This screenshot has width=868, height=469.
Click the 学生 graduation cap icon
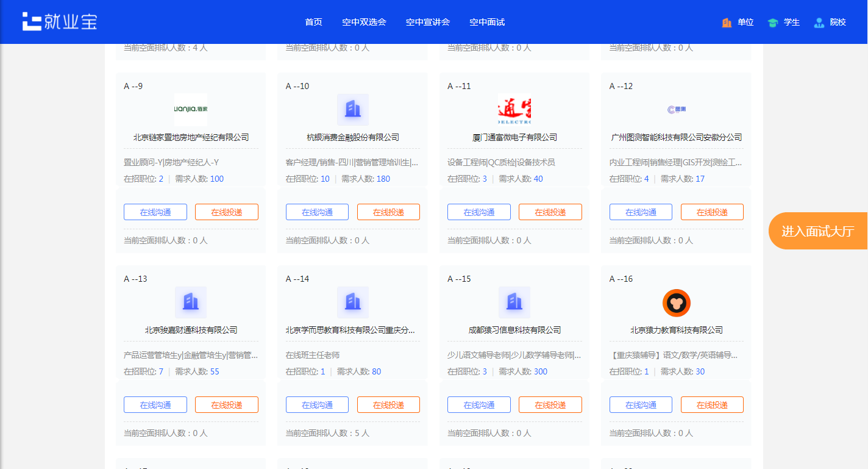click(x=773, y=23)
